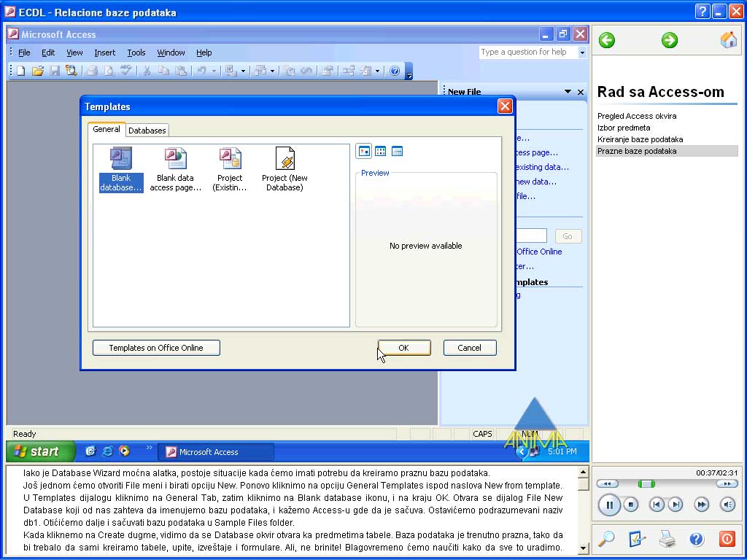Open the Prazne baze podataka lesson
The width and height of the screenshot is (747, 560).
[x=640, y=151]
